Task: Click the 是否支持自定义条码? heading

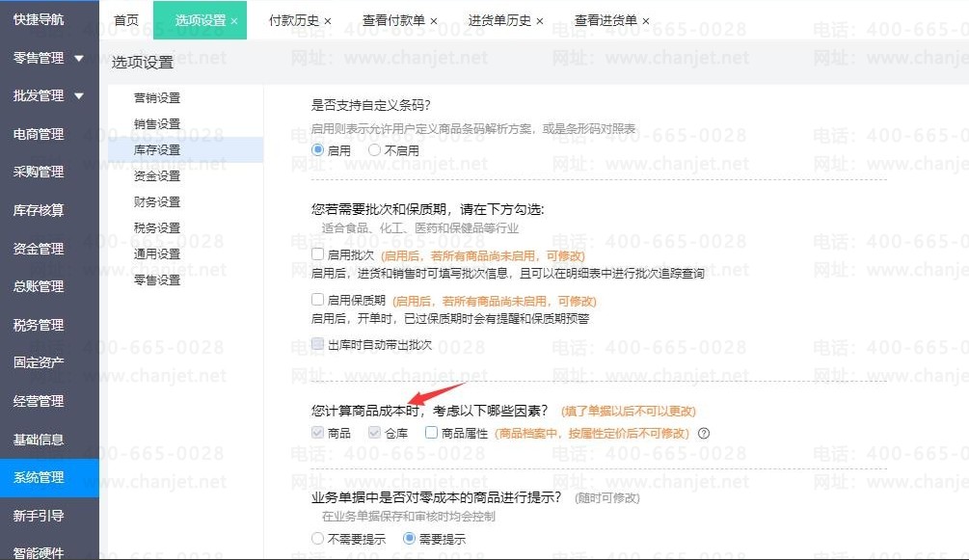Action: pos(371,105)
